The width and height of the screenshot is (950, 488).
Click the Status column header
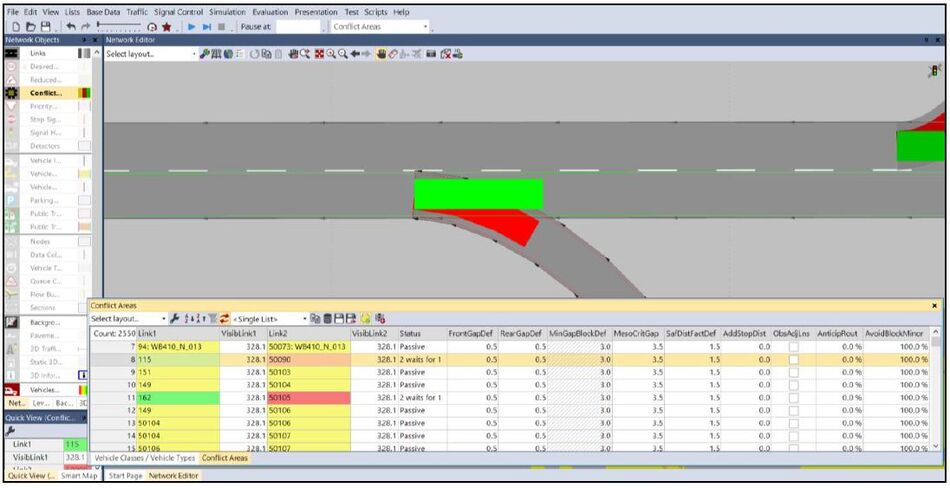[410, 333]
